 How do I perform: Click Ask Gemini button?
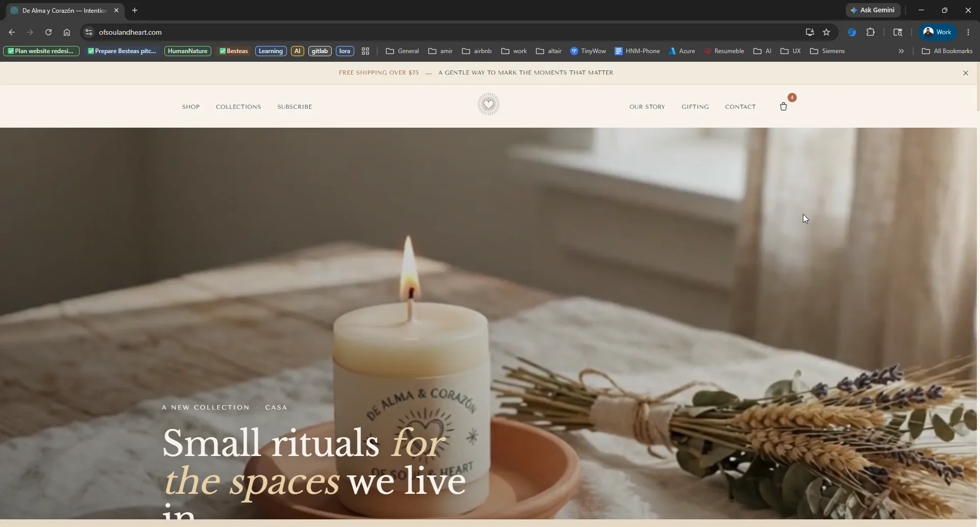point(873,10)
